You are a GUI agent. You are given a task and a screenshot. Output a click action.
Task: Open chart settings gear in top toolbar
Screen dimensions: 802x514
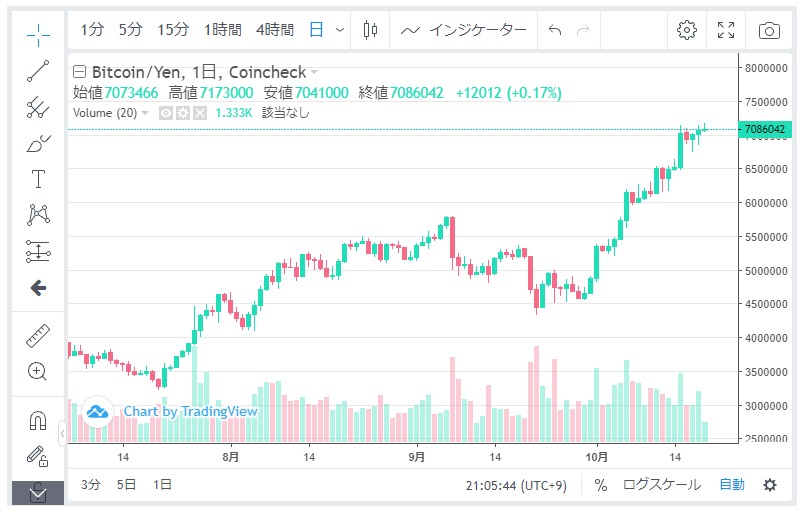coord(686,30)
